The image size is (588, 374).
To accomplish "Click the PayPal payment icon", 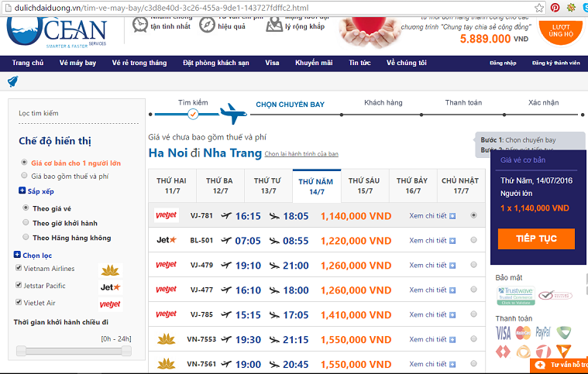I will [543, 332].
